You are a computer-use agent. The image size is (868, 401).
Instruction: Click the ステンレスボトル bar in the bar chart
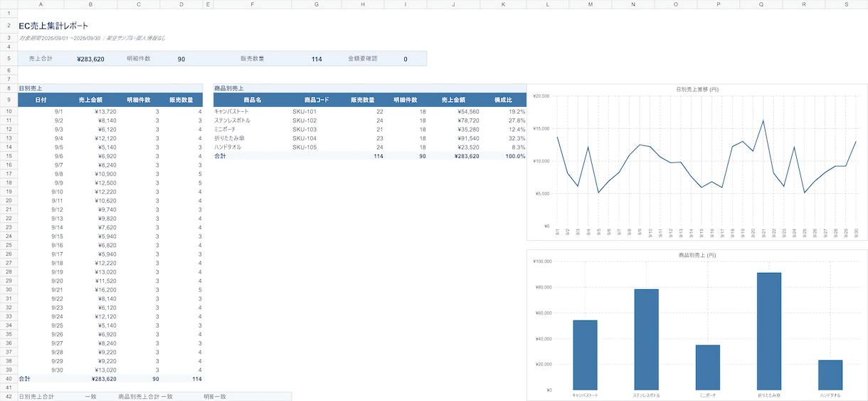point(646,339)
